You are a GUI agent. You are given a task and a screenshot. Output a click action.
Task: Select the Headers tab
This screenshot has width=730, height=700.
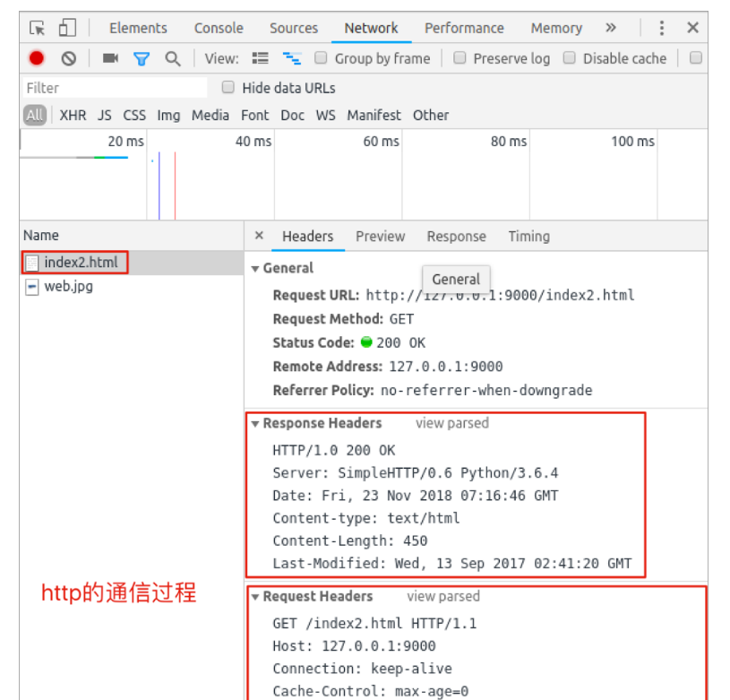pyautogui.click(x=308, y=236)
